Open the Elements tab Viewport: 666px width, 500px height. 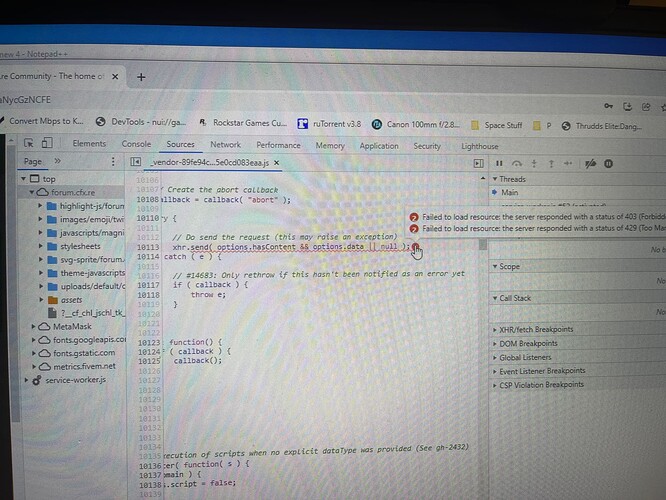coord(89,144)
